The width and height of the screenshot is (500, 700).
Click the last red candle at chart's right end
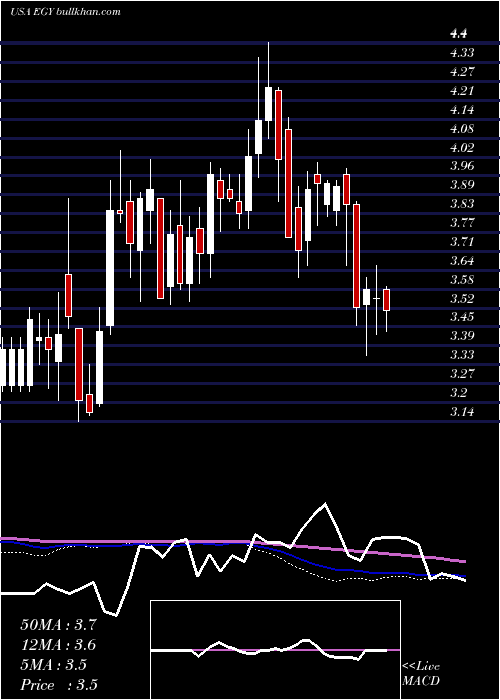click(x=387, y=300)
